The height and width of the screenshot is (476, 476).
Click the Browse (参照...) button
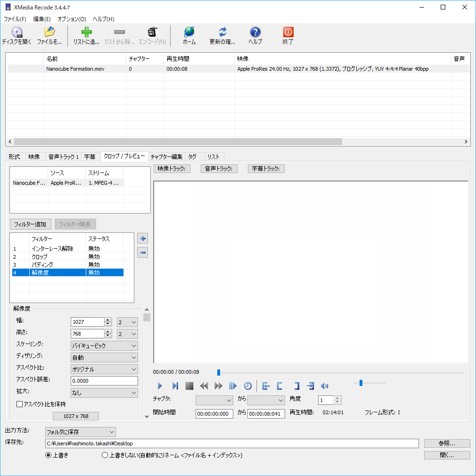point(447,443)
